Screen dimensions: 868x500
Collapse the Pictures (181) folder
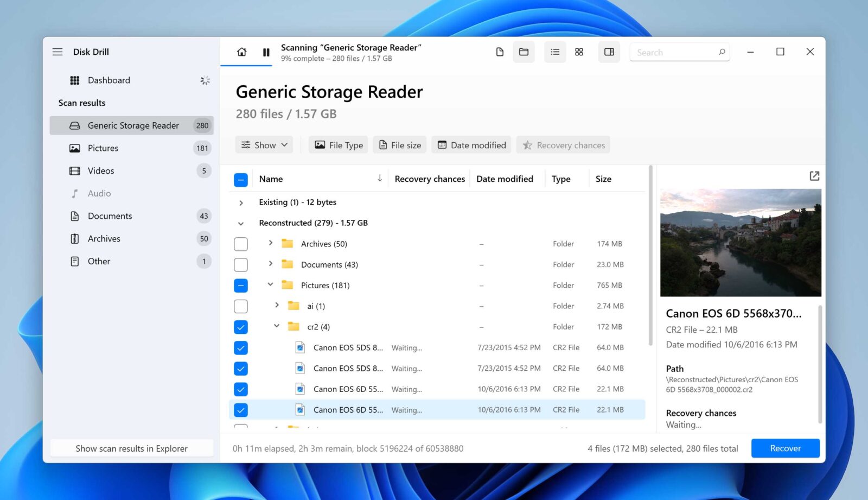[x=270, y=285]
